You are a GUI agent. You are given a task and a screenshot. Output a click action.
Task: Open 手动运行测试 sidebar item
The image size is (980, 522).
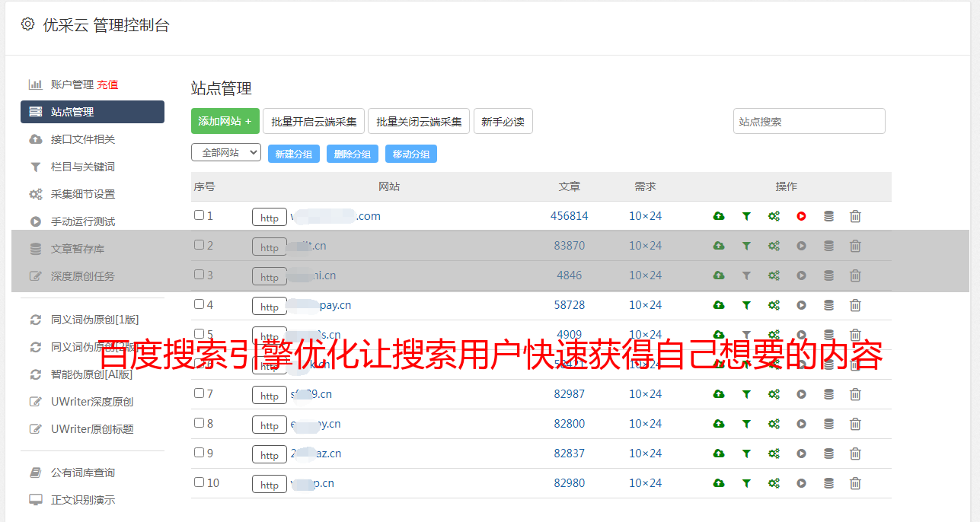[x=83, y=221]
